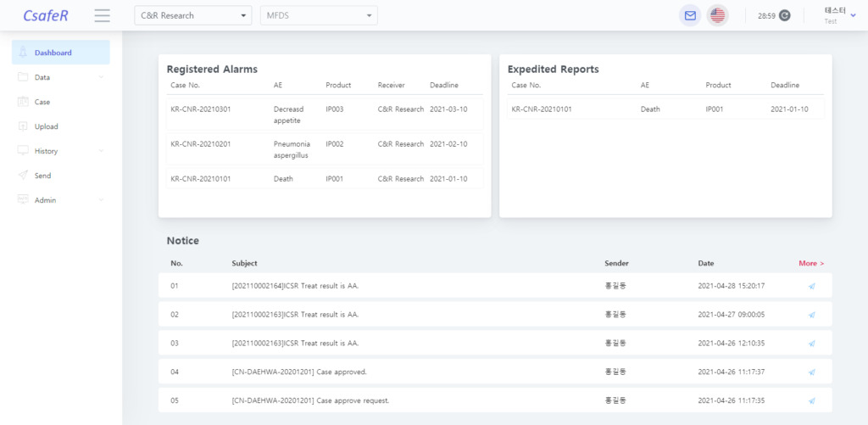The image size is (868, 425).
Task: Click deadline 2021-02-10 cell
Action: coord(448,144)
